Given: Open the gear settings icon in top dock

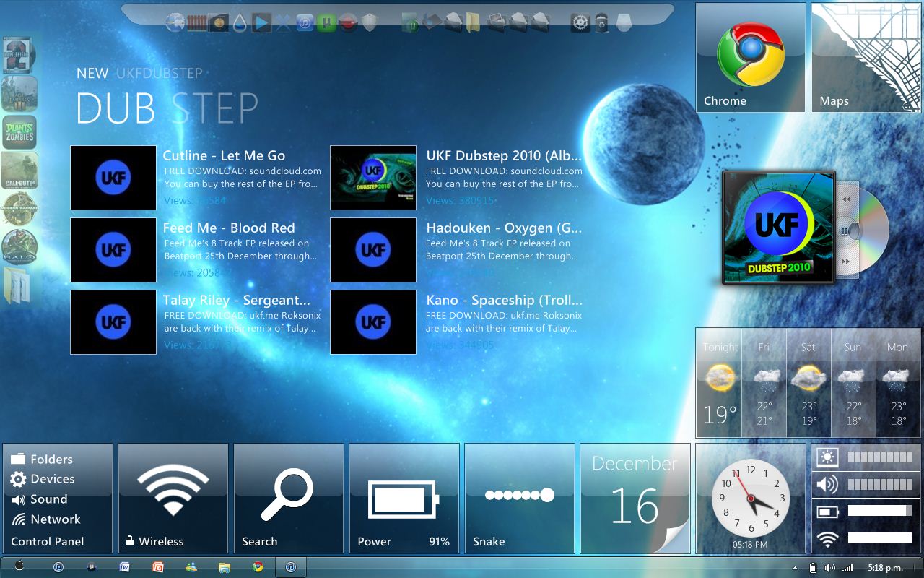Looking at the screenshot, I should click(580, 23).
